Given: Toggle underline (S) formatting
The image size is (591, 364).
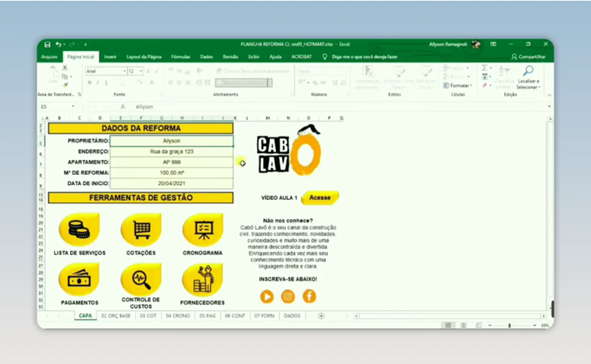Looking at the screenshot, I should click(x=107, y=82).
